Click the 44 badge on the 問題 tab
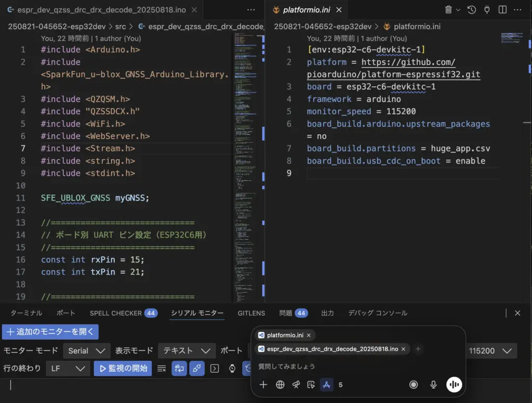532x403 pixels. [x=301, y=313]
